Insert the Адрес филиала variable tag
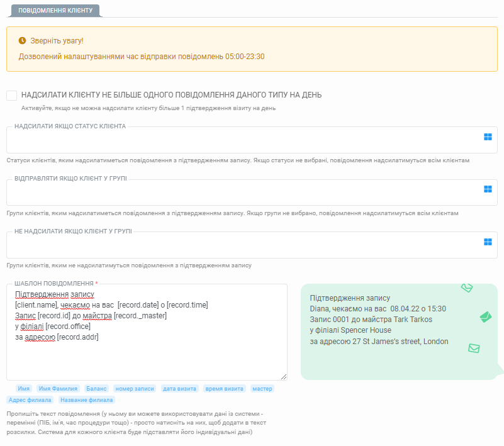Image resolution: width=504 pixels, height=446 pixels. pos(30,399)
